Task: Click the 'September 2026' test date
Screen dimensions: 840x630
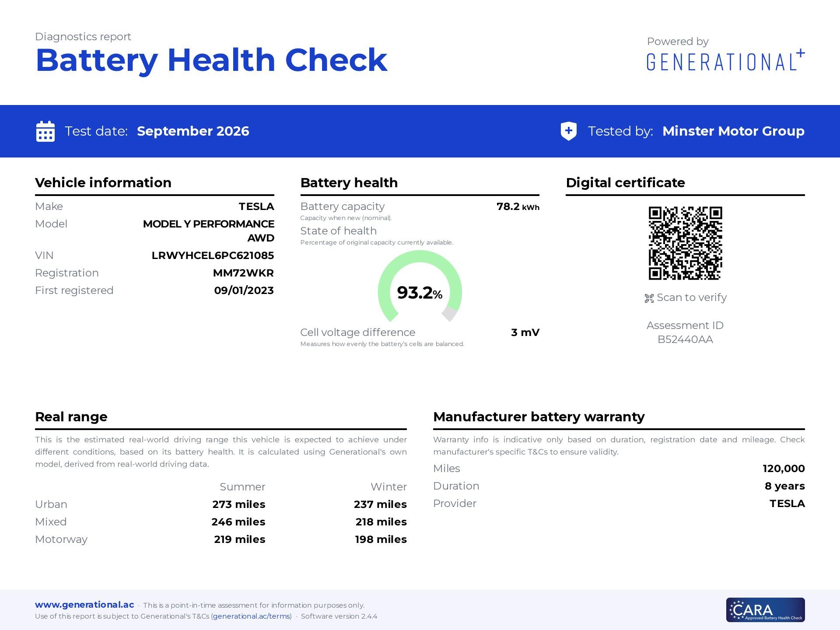Action: (193, 131)
